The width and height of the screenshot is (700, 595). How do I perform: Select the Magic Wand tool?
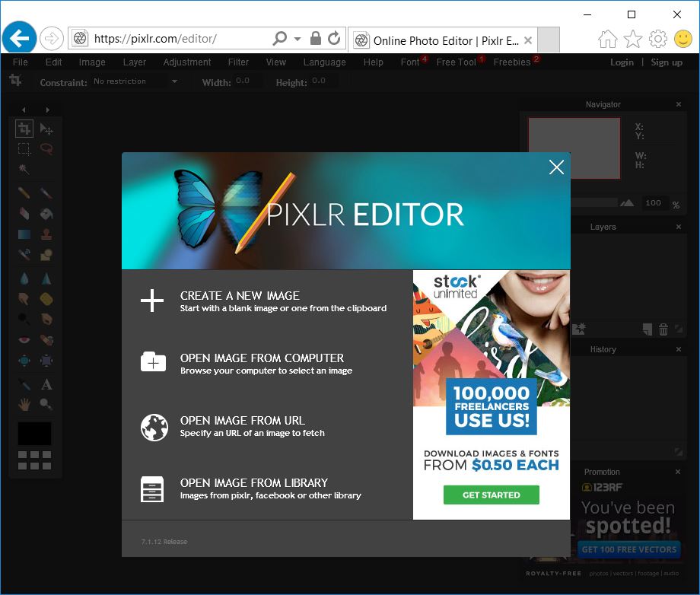point(24,169)
